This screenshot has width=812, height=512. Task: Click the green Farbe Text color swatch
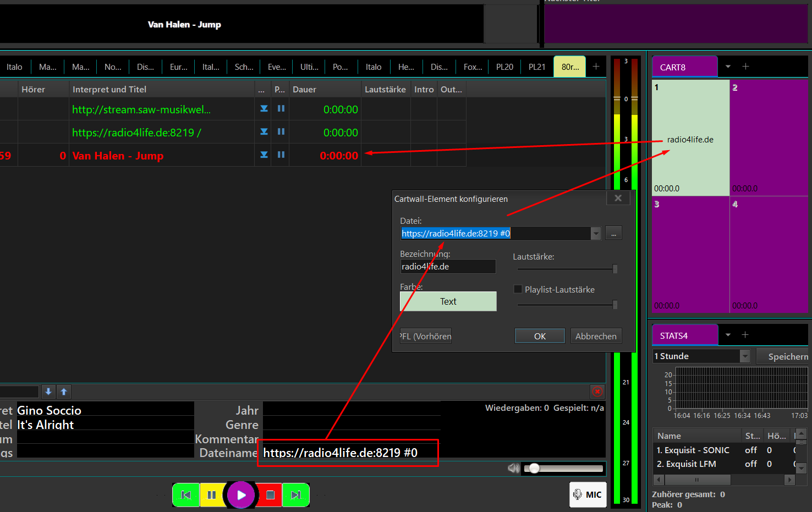[448, 301]
